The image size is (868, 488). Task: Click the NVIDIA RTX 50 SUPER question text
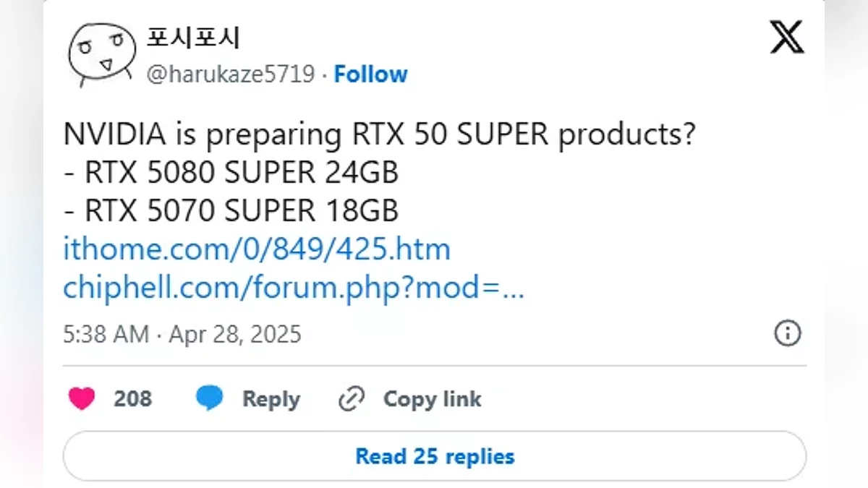pos(379,134)
